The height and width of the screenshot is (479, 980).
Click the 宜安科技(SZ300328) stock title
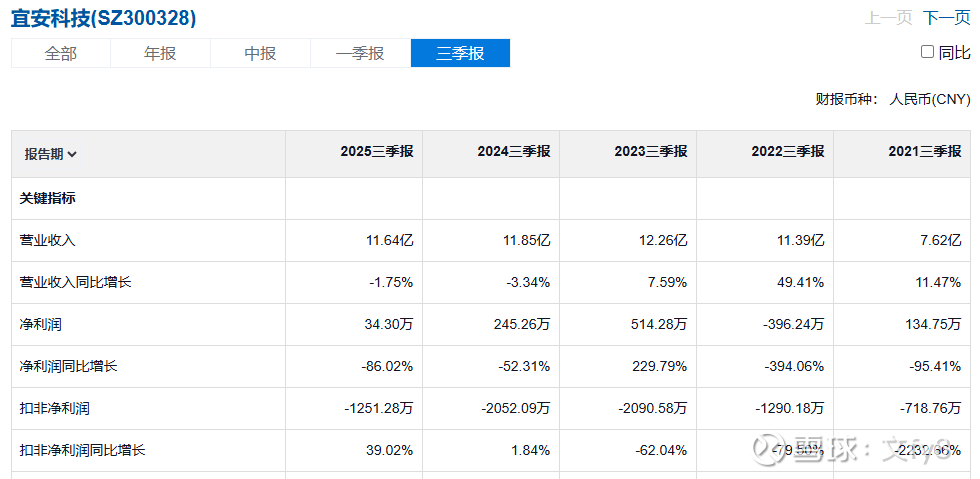tap(104, 18)
